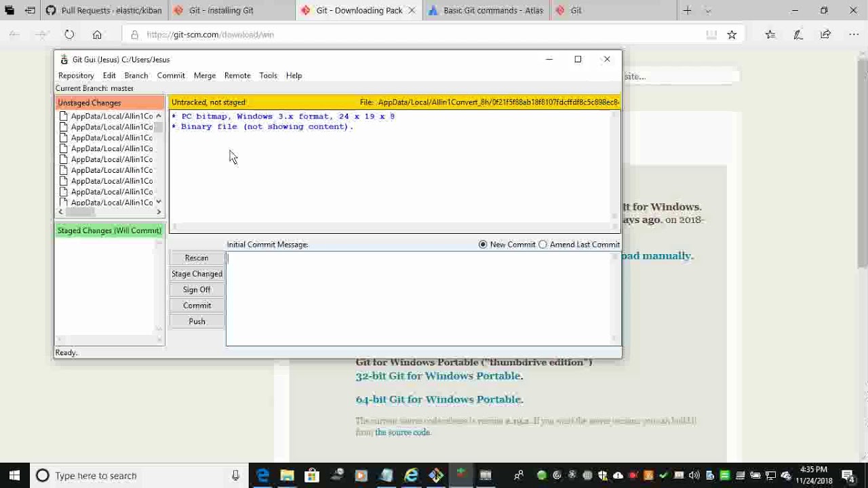
Task: Click the Staged Changes (Will Commit) header
Action: 110,230
